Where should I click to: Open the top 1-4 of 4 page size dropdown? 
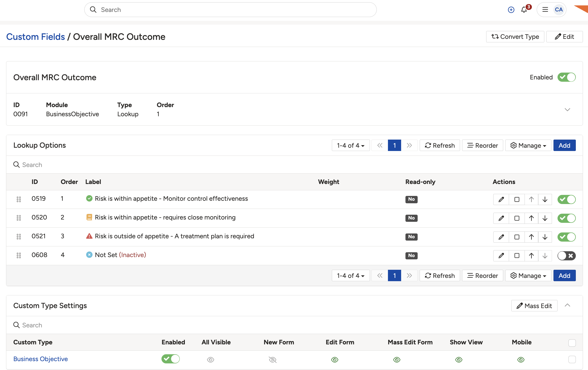pyautogui.click(x=351, y=145)
